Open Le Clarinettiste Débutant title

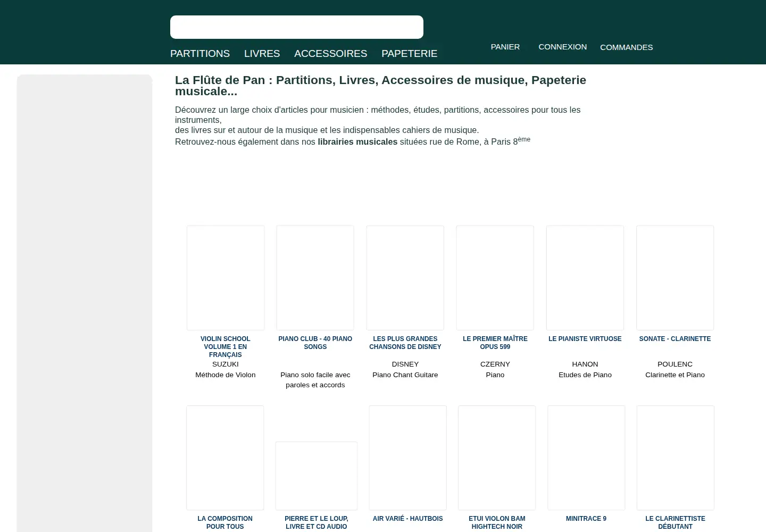point(675,522)
